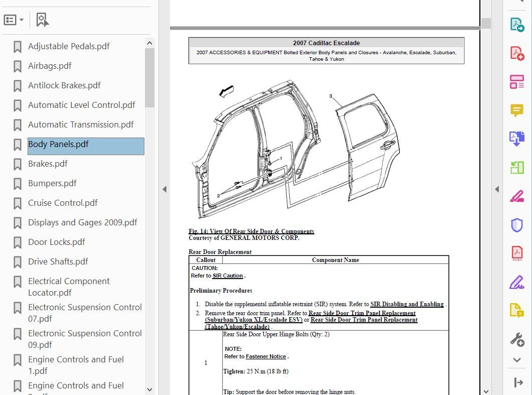Collapse the bookmarks panel with left arrow

pyautogui.click(x=164, y=189)
